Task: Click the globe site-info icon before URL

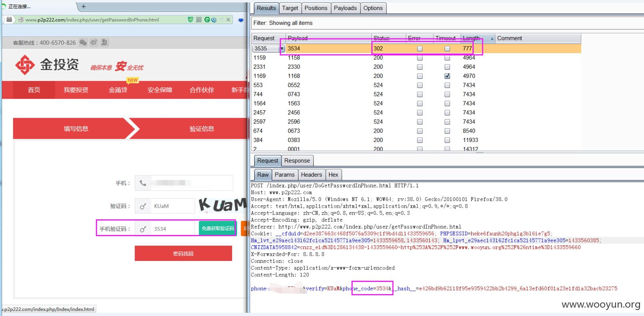Action: 21,20
